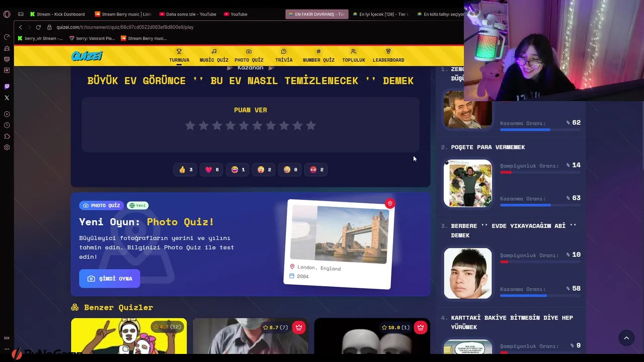Open the Turnuva menu item
Screen dimensions: 644x362
pos(179,56)
